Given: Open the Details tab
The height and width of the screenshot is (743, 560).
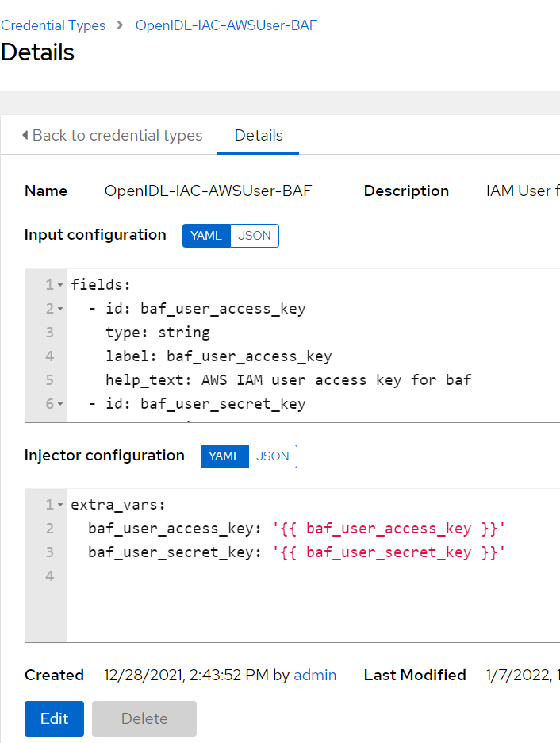Looking at the screenshot, I should 259,135.
